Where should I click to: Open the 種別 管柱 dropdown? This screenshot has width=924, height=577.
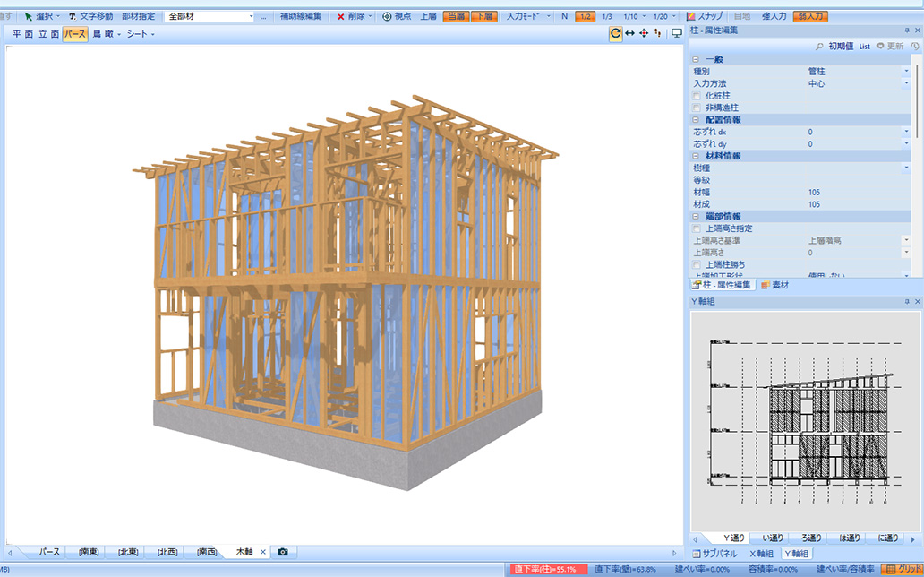coord(906,72)
